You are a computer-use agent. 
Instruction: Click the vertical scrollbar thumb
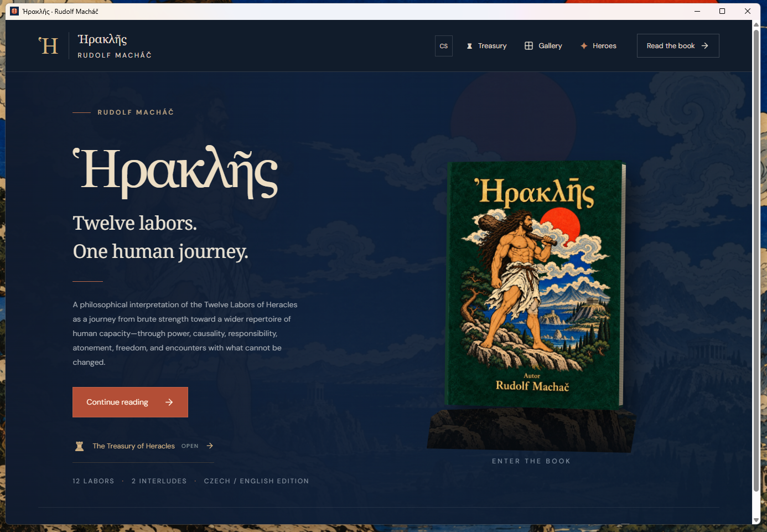[756, 260]
